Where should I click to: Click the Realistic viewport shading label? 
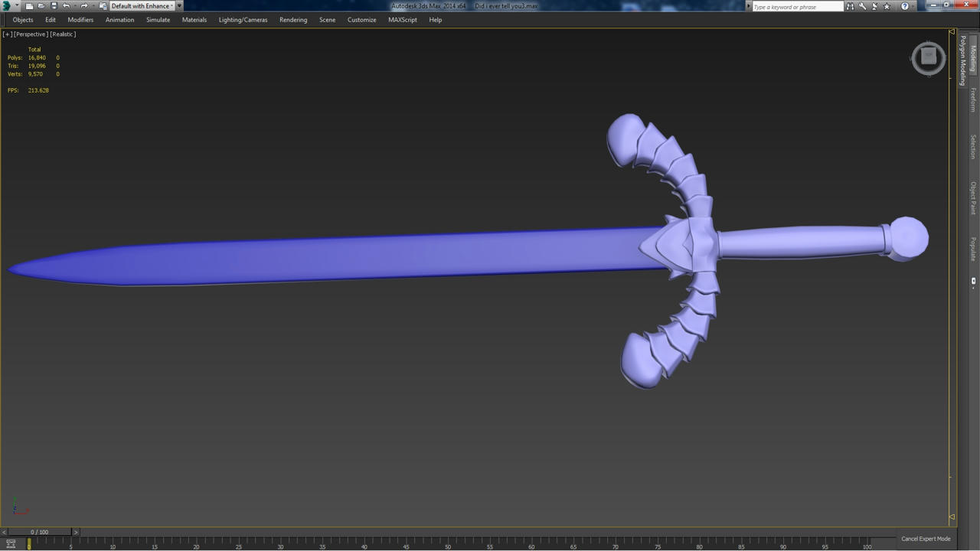point(63,34)
